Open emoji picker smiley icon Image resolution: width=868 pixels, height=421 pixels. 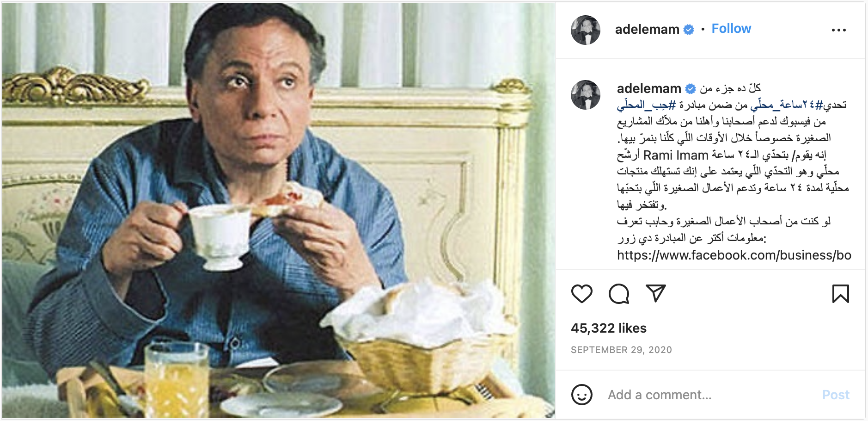581,395
